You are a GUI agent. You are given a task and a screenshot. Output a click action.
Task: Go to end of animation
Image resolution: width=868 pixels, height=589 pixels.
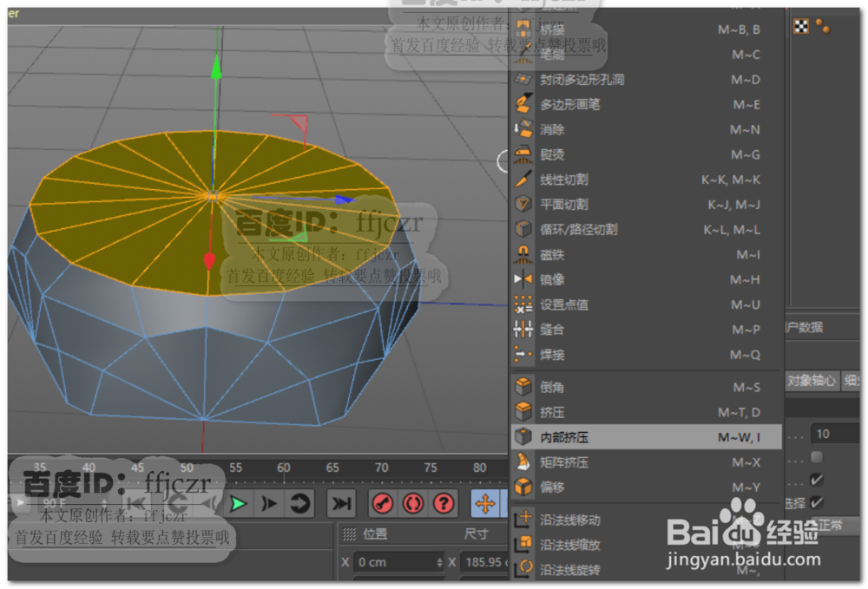pos(341,504)
